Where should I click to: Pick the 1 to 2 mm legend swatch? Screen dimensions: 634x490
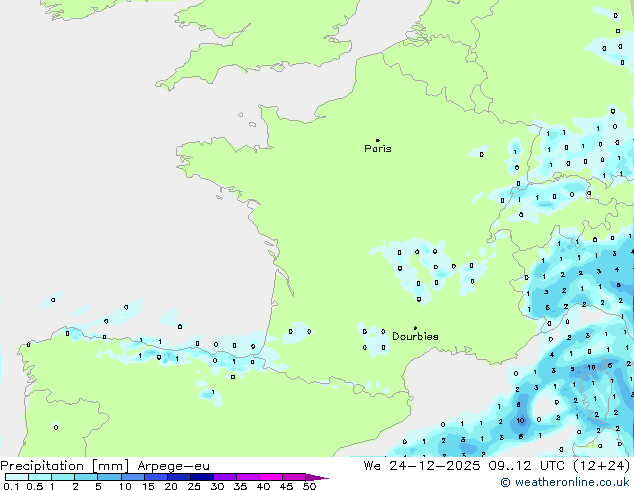[x=63, y=477]
